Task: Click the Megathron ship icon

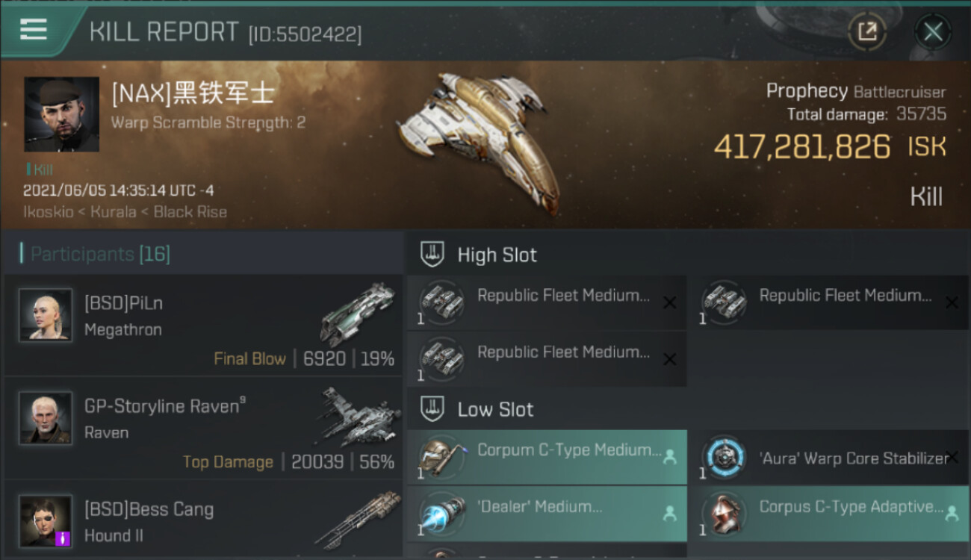Action: (357, 314)
